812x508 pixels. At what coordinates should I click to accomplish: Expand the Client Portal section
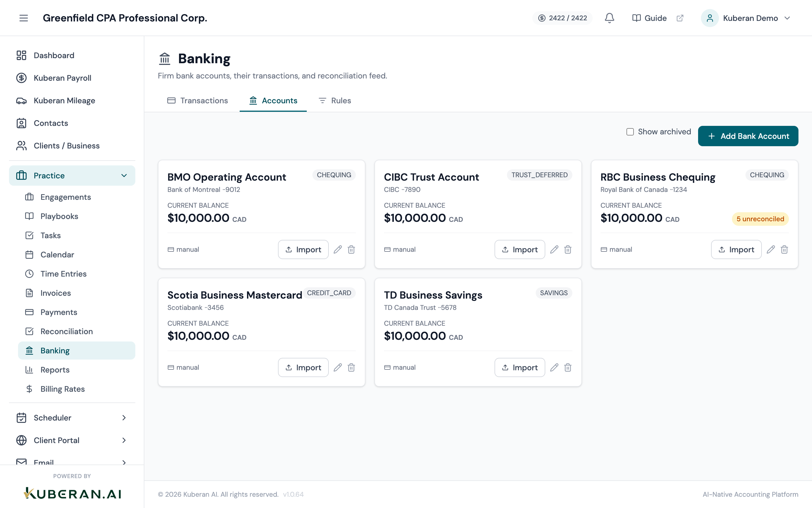[72, 440]
